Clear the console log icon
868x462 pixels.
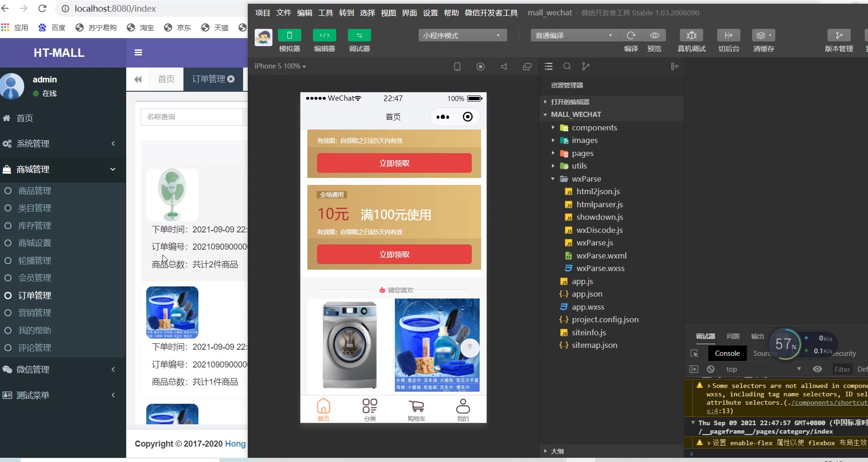click(711, 369)
